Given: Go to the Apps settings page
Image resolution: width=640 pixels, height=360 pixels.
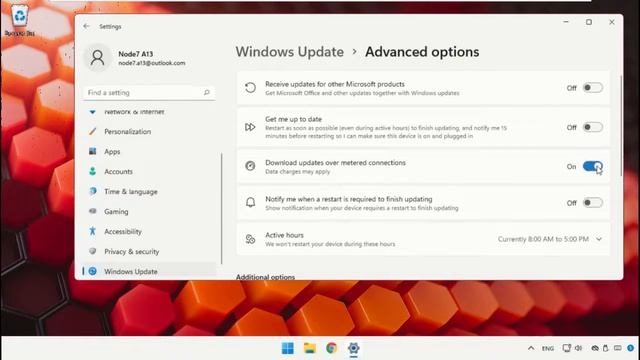Looking at the screenshot, I should (149, 151).
